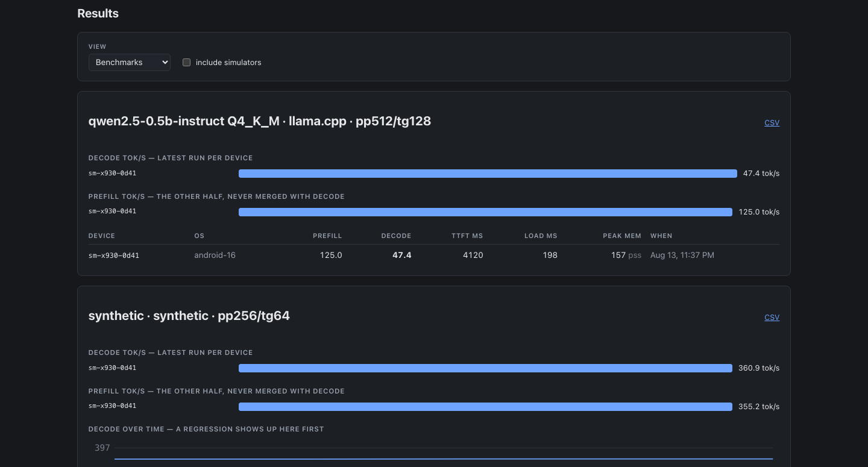Enable the include simulators checkbox
The width and height of the screenshot is (868, 467).
[187, 62]
